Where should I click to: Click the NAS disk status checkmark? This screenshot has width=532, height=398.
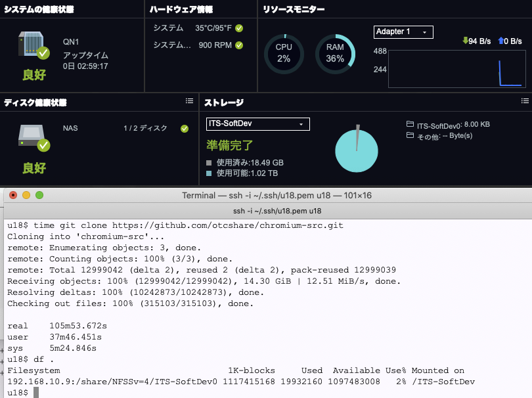tap(185, 129)
